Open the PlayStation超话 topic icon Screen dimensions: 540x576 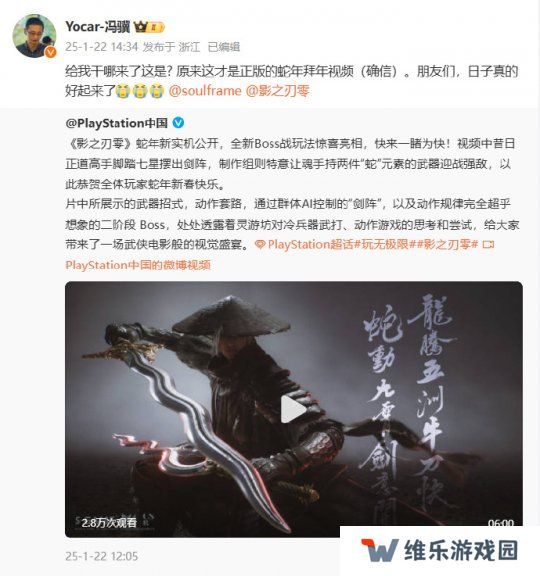pyautogui.click(x=260, y=245)
